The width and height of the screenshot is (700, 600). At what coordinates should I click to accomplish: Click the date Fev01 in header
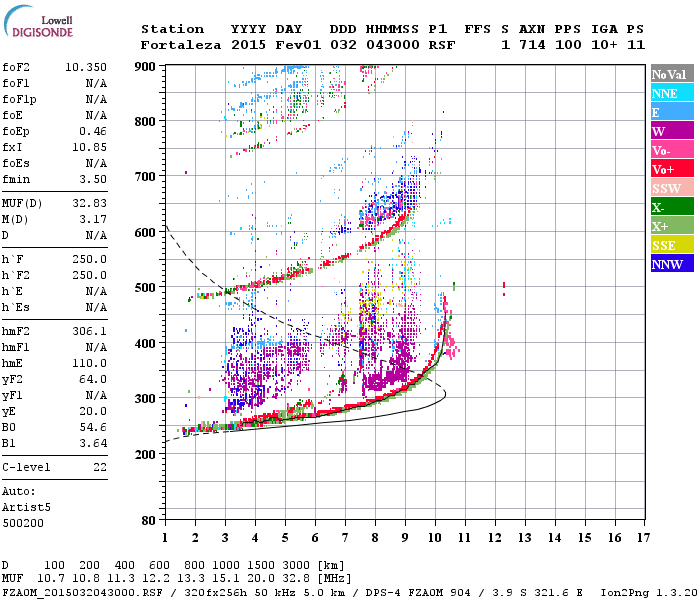[x=298, y=45]
